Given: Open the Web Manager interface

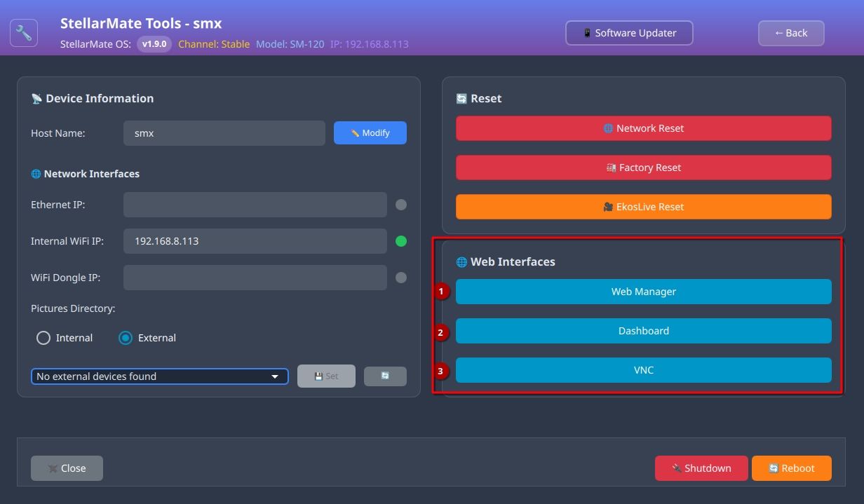Looking at the screenshot, I should tap(644, 292).
